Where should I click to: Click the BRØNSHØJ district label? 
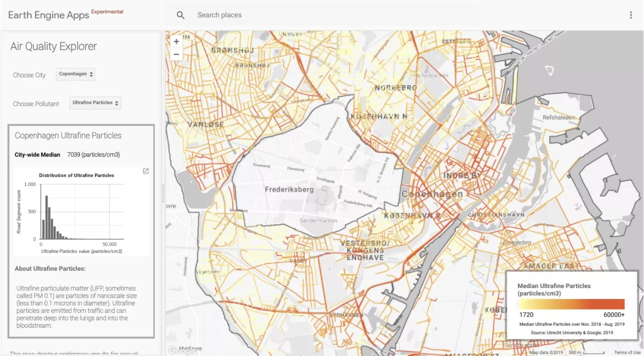232,50
